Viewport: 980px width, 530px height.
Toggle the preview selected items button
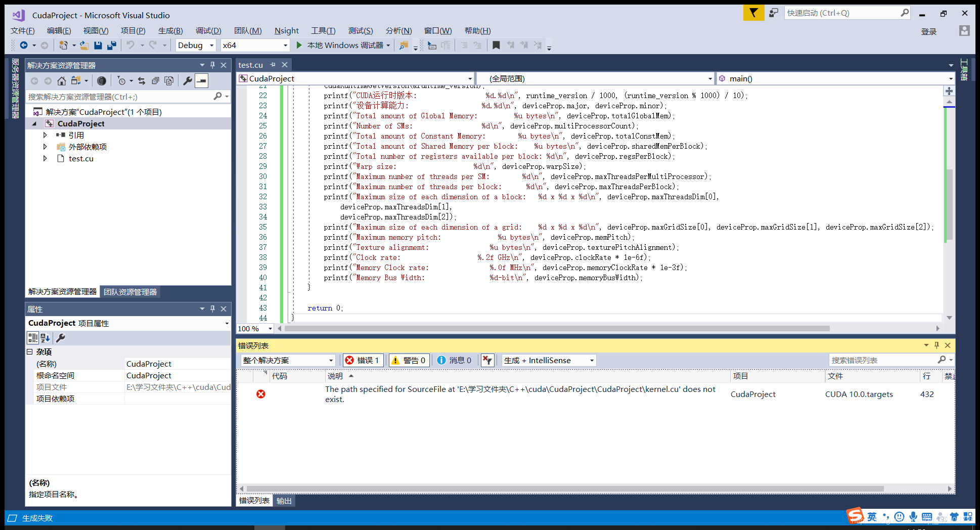point(201,81)
